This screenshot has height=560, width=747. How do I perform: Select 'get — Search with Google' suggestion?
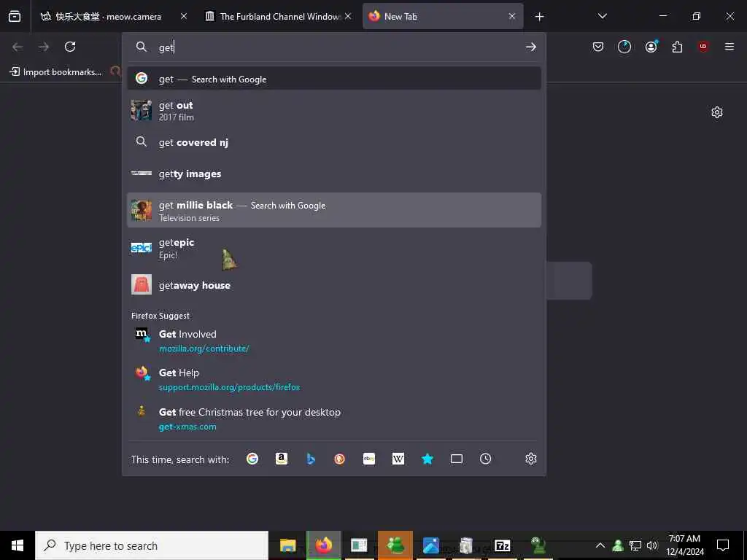point(334,79)
